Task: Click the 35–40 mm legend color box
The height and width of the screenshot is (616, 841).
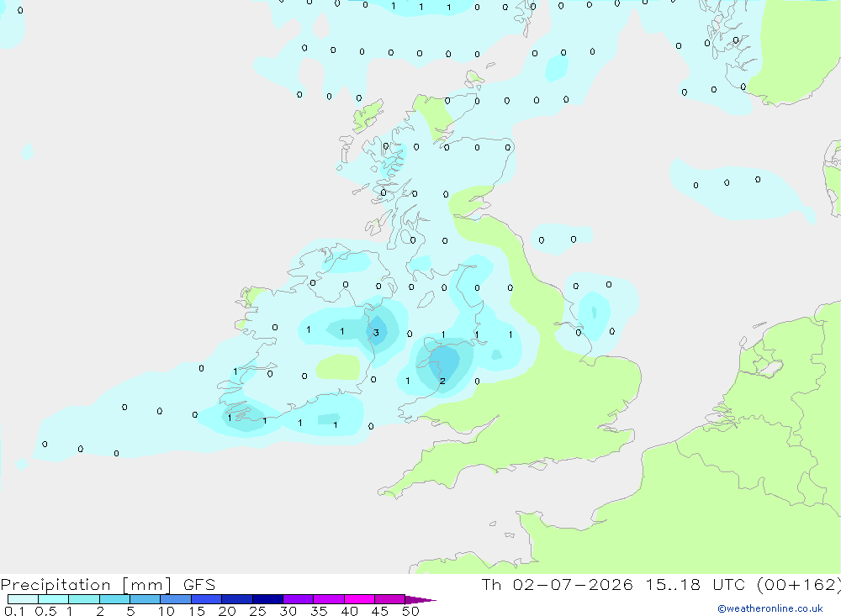Action: point(329,599)
